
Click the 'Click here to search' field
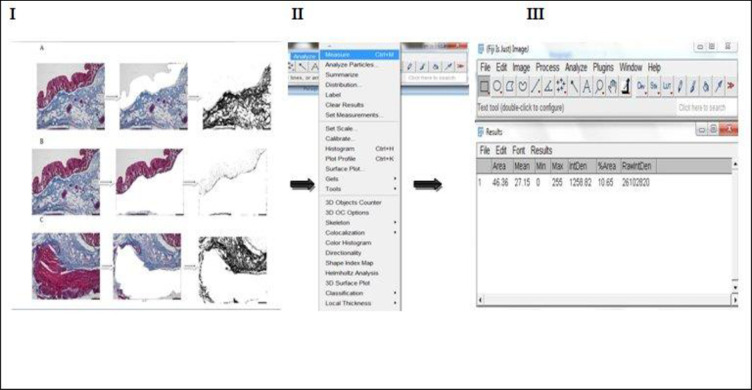tap(706, 107)
